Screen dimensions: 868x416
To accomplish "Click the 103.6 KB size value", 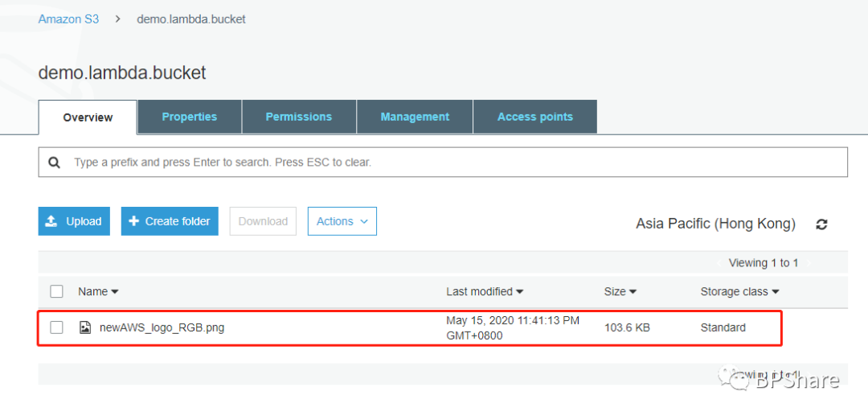I will click(627, 327).
